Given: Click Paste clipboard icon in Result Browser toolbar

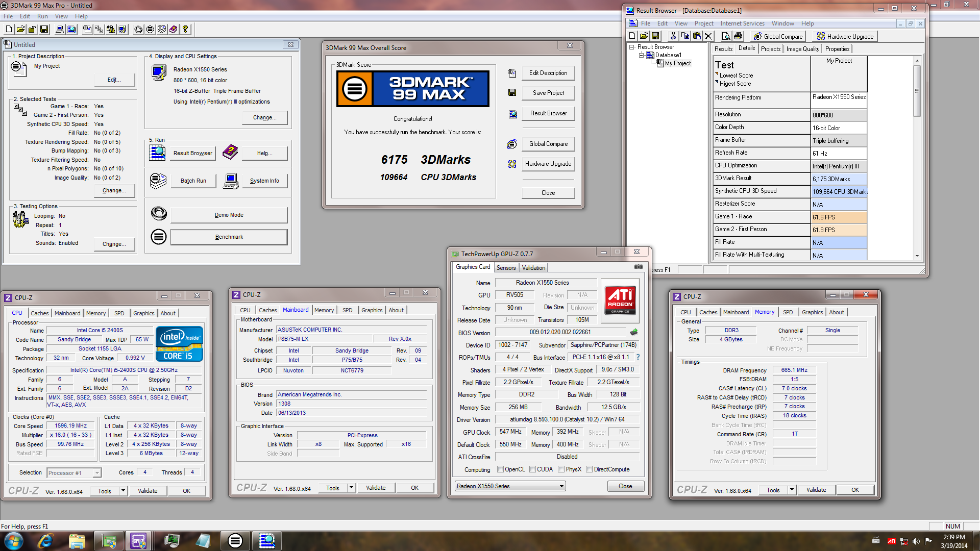Looking at the screenshot, I should tap(697, 36).
